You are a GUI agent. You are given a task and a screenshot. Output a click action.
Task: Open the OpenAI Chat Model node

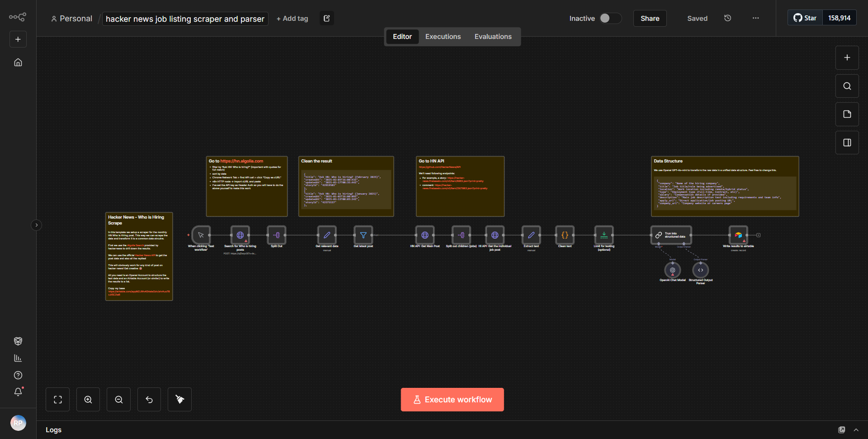click(x=672, y=271)
